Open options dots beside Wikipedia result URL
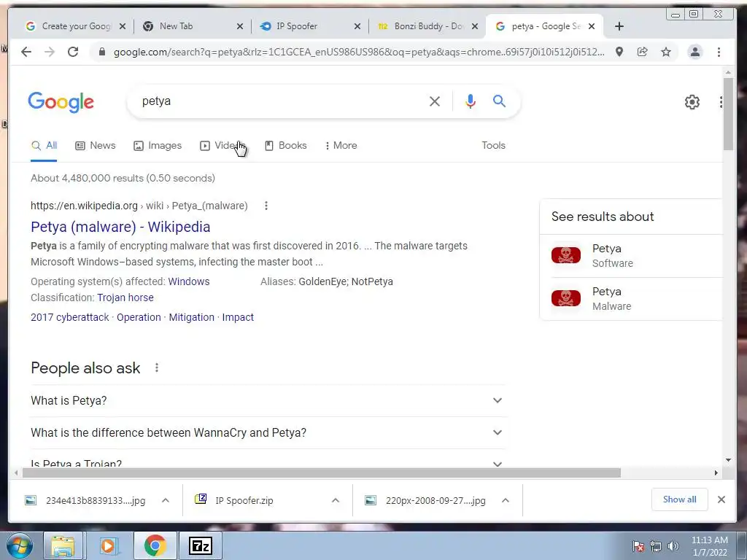Screen dimensions: 747x560 click(x=266, y=206)
